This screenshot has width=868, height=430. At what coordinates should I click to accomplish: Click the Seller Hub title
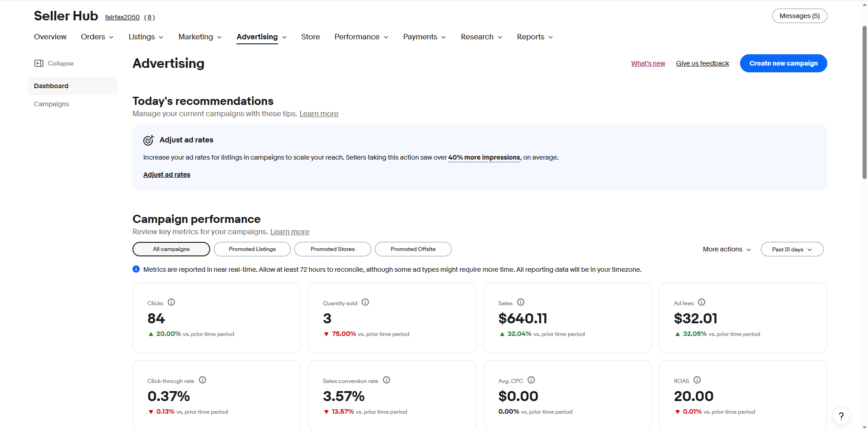coord(66,16)
